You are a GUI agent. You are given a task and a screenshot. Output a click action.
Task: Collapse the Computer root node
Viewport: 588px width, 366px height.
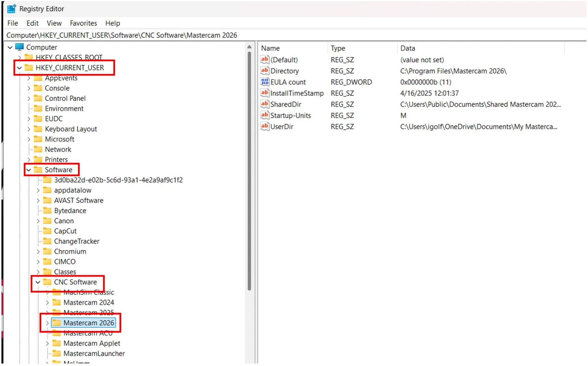10,47
